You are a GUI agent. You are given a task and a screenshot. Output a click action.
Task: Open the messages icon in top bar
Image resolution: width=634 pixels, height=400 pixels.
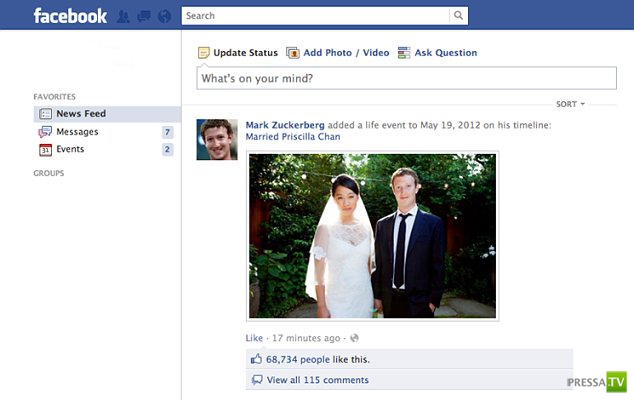pyautogui.click(x=143, y=16)
